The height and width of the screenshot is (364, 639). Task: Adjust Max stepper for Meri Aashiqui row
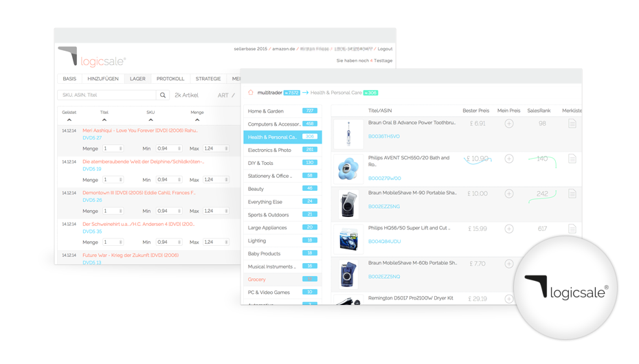click(x=226, y=148)
